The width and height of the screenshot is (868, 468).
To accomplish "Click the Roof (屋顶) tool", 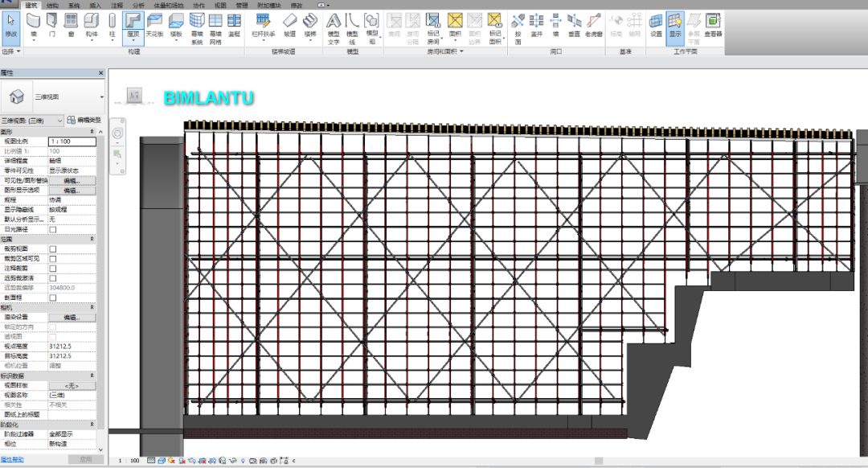I will 133,26.
